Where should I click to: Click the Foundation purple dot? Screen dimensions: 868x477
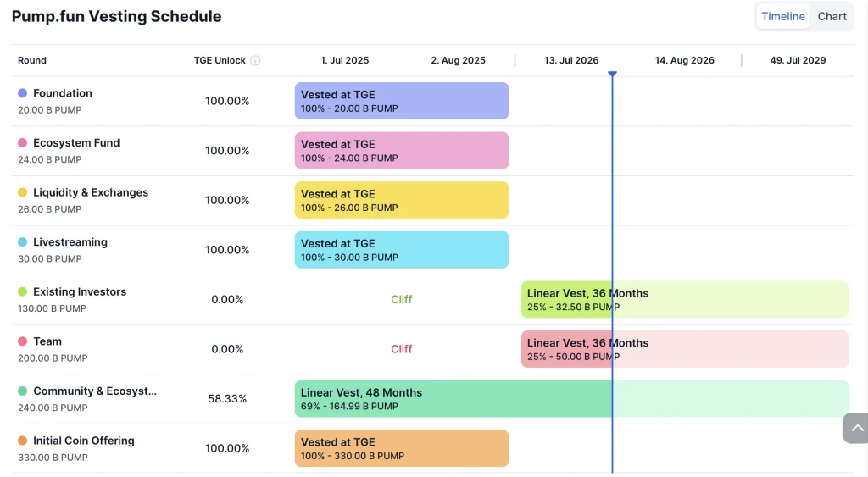[22, 93]
